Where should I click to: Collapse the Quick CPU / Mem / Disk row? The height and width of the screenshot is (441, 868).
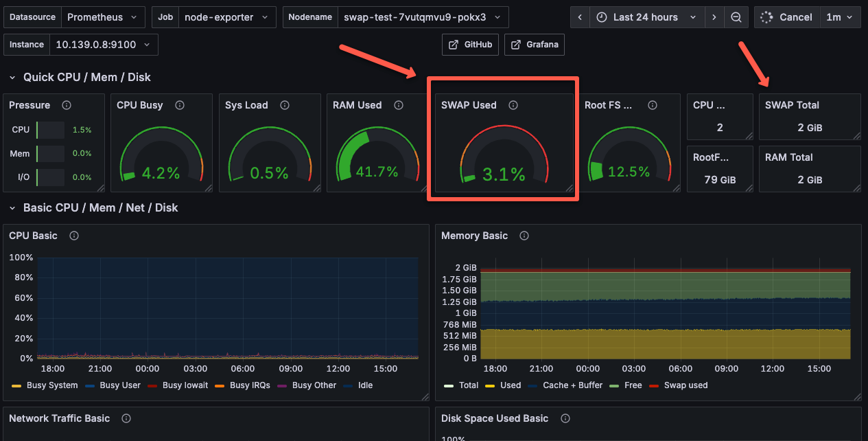(86, 77)
